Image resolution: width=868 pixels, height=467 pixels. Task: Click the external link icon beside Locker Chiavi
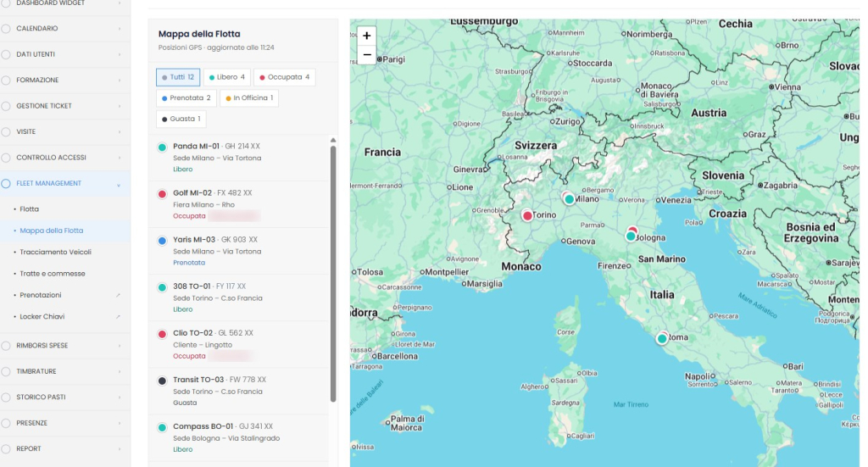pos(118,316)
